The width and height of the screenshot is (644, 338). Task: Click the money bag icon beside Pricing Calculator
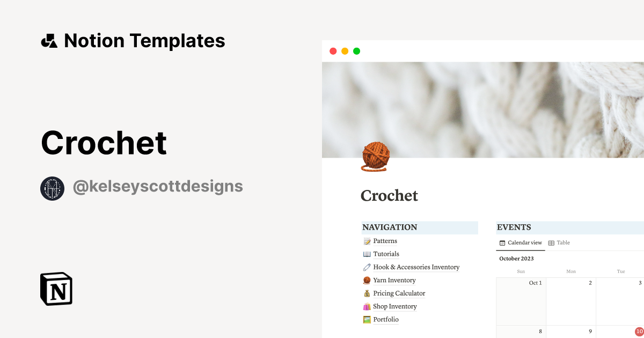(x=366, y=293)
